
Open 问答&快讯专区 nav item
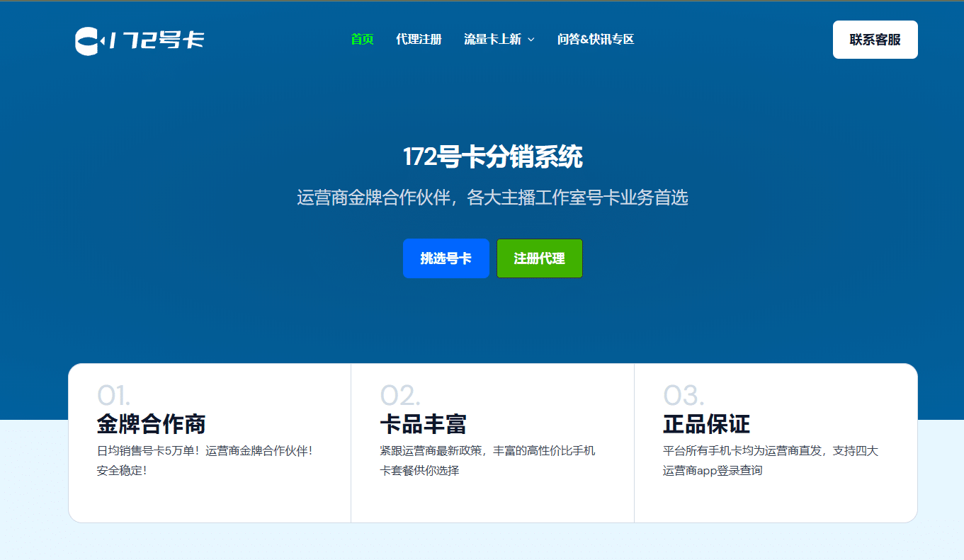(x=596, y=40)
